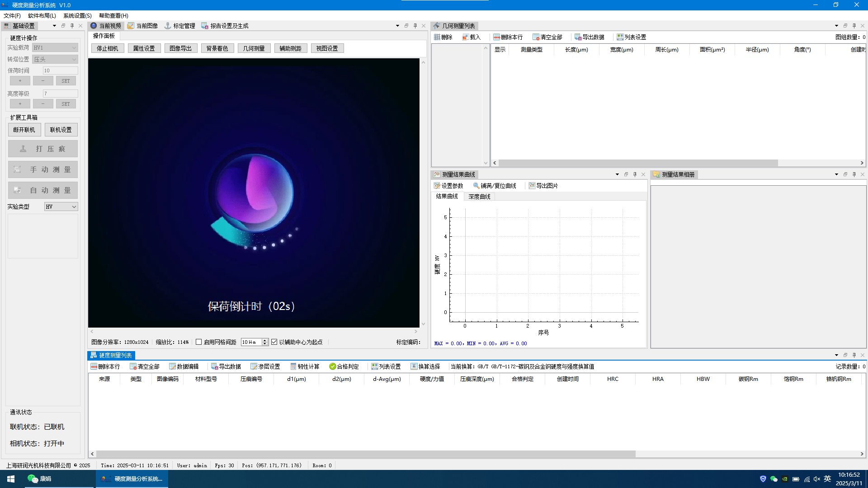The width and height of the screenshot is (868, 488).
Task: Uncheck 以辅助中心为起点 checkbox
Action: pos(274,342)
